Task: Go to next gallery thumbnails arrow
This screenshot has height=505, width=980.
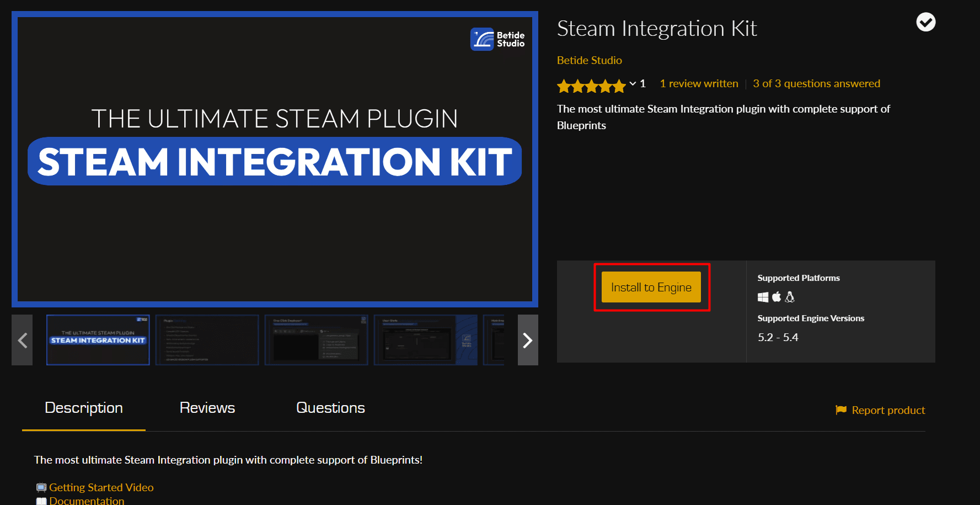Action: (x=528, y=340)
